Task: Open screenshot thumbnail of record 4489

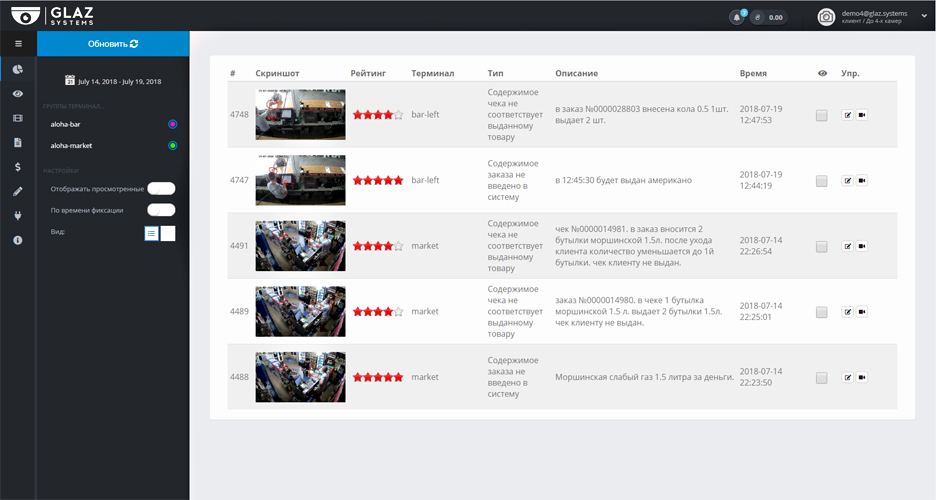Action: 300,311
